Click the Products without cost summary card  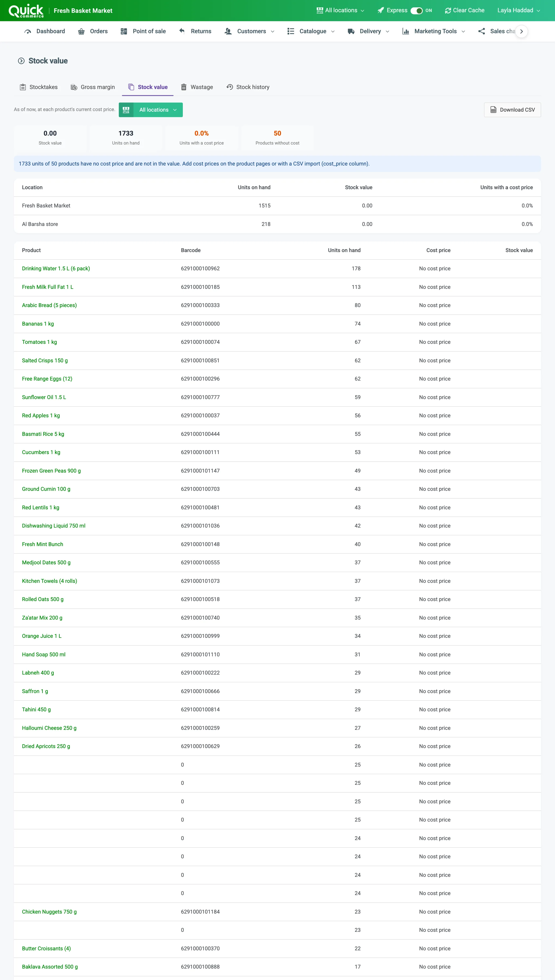pos(277,138)
